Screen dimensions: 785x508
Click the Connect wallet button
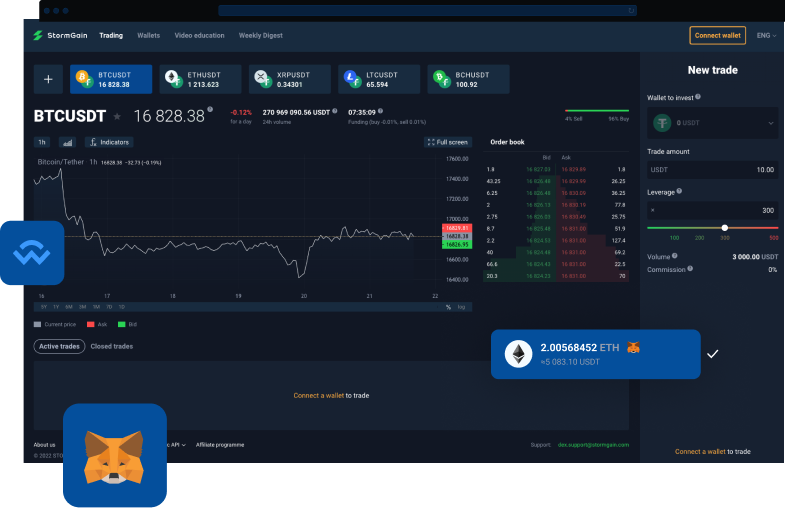pyautogui.click(x=717, y=36)
